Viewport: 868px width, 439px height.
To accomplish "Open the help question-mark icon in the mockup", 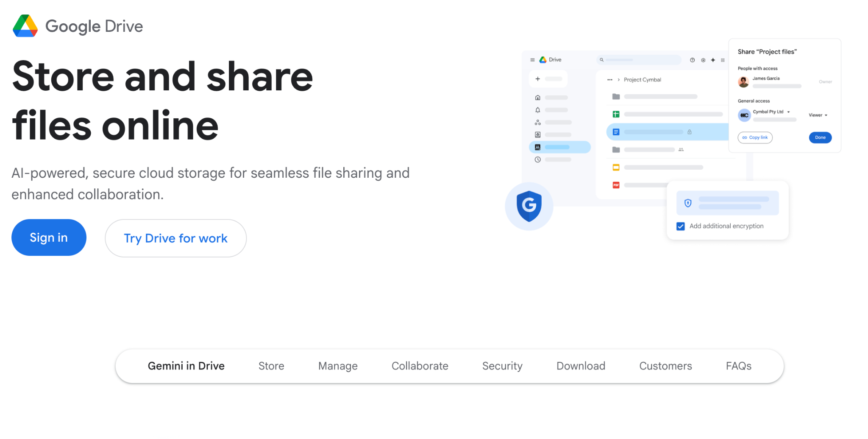I will point(693,60).
